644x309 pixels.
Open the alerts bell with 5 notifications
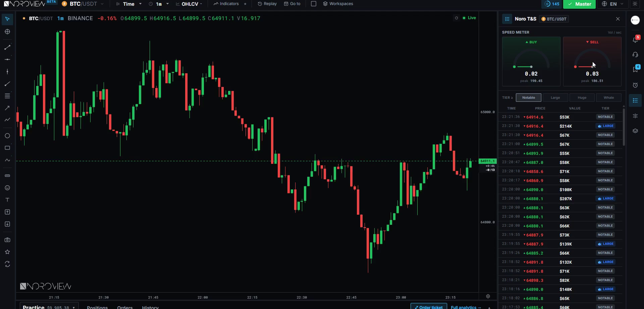point(636,39)
